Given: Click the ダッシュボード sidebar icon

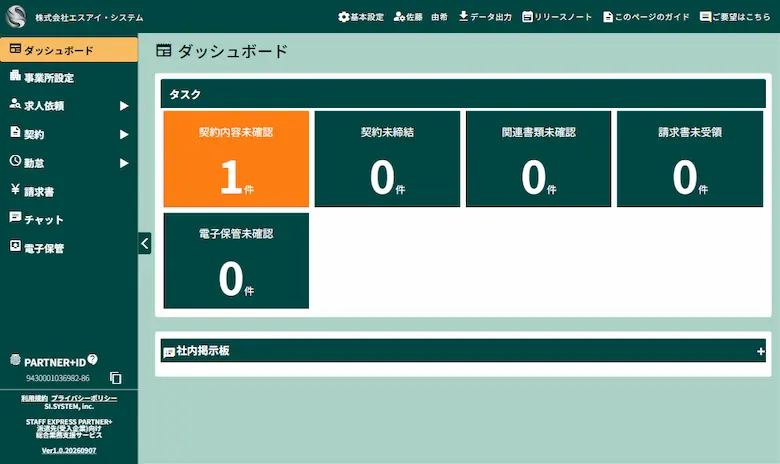Looking at the screenshot, I should pos(15,49).
